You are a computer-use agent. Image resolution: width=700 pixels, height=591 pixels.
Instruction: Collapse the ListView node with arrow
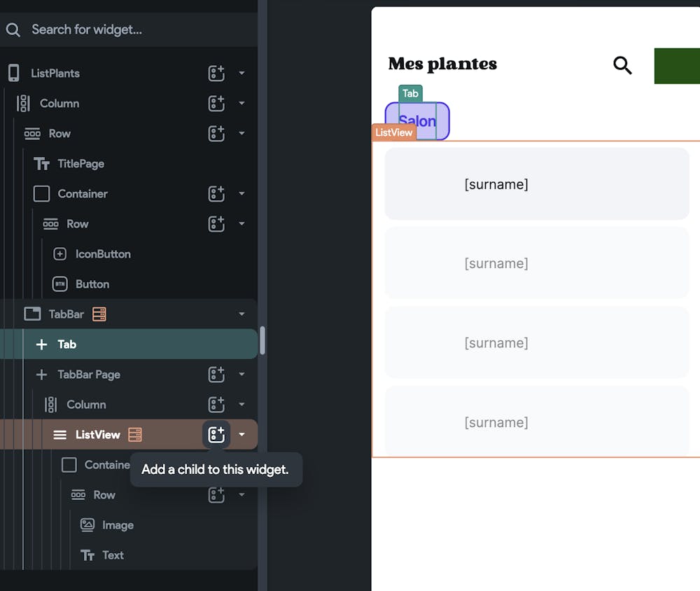(x=241, y=435)
